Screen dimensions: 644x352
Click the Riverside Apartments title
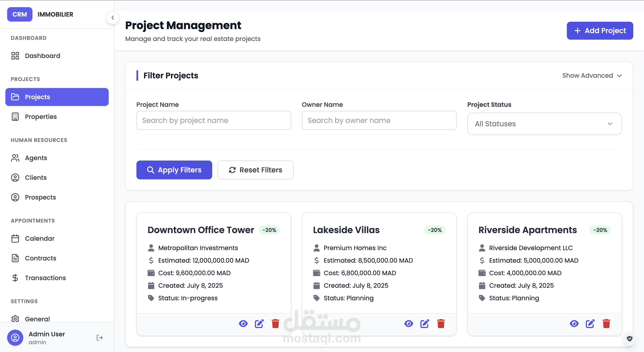(x=528, y=230)
